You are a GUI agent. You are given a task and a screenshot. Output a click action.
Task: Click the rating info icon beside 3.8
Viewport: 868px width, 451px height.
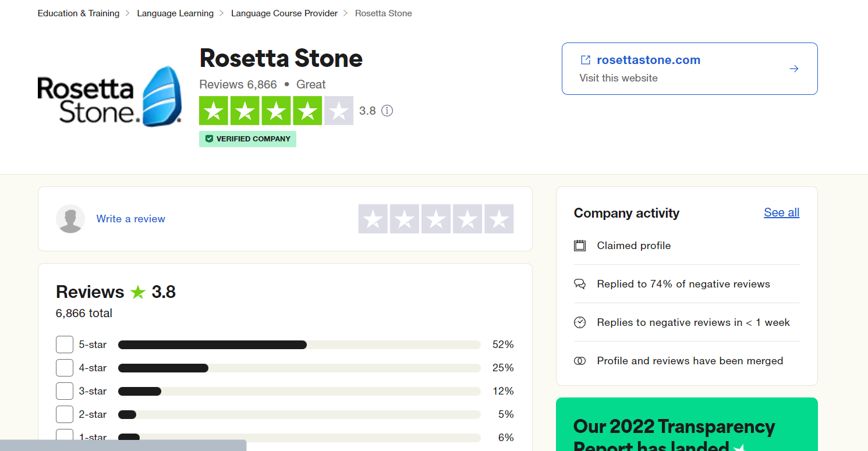pyautogui.click(x=387, y=111)
